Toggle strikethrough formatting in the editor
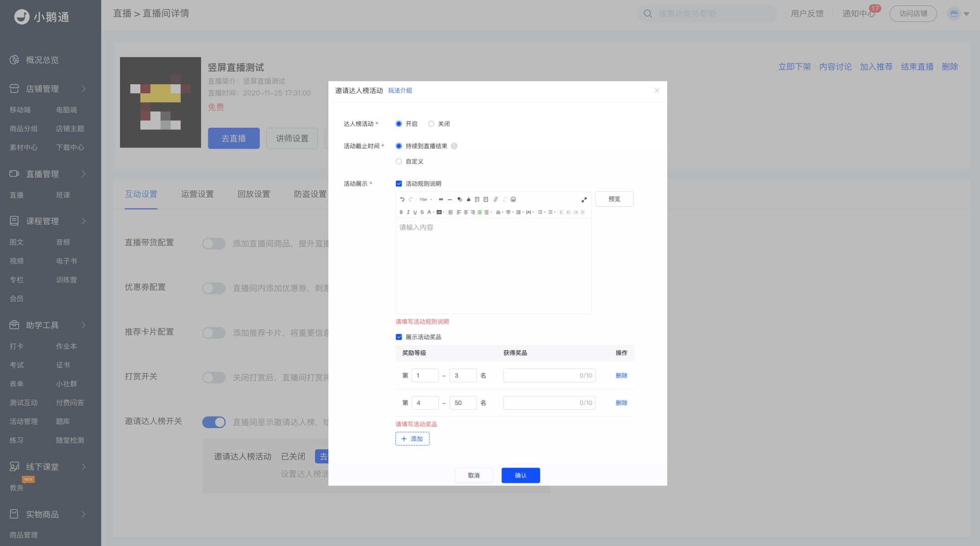 point(422,212)
